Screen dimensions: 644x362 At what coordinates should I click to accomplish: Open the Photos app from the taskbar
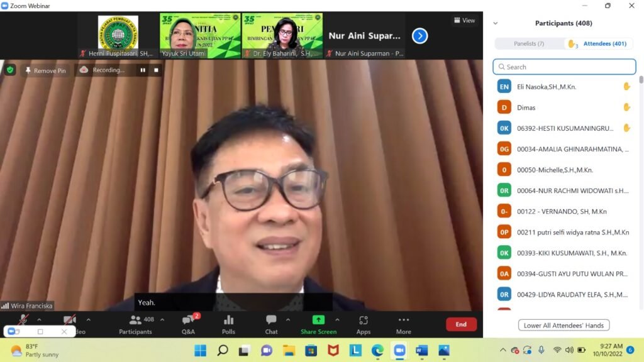click(444, 351)
